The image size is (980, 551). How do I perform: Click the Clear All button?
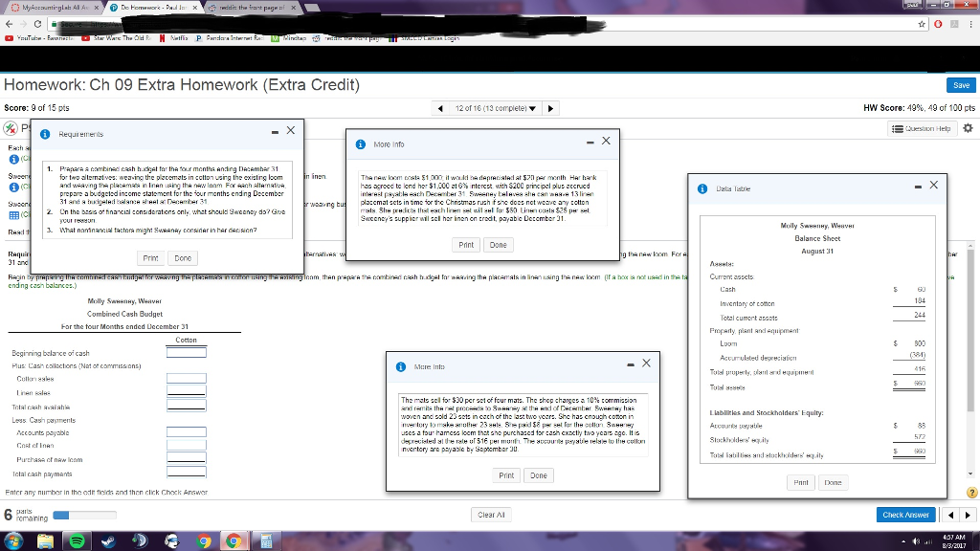click(491, 515)
